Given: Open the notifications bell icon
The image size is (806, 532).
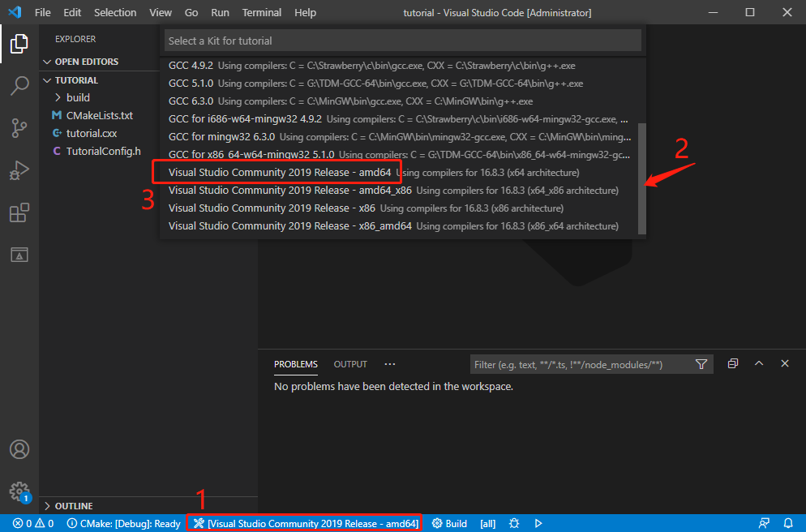Looking at the screenshot, I should pyautogui.click(x=788, y=523).
